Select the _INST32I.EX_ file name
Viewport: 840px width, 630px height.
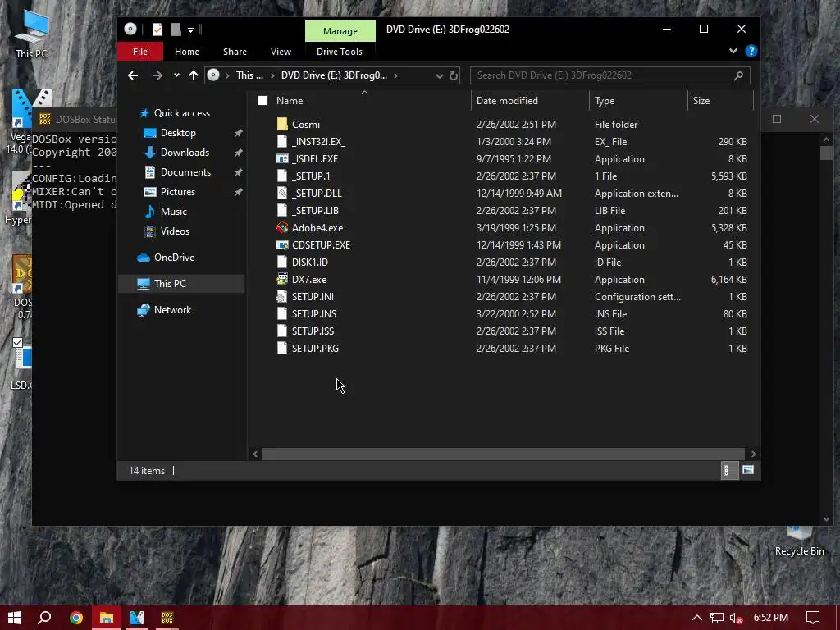pyautogui.click(x=318, y=141)
